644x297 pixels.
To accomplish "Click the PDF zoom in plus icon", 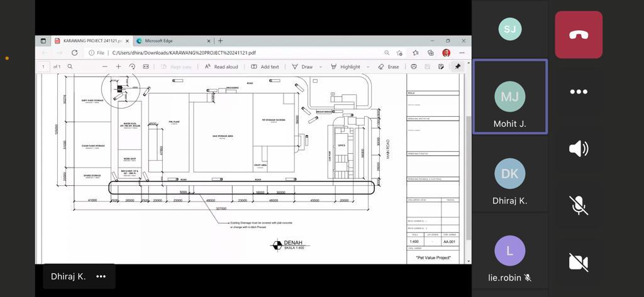I will pos(118,67).
